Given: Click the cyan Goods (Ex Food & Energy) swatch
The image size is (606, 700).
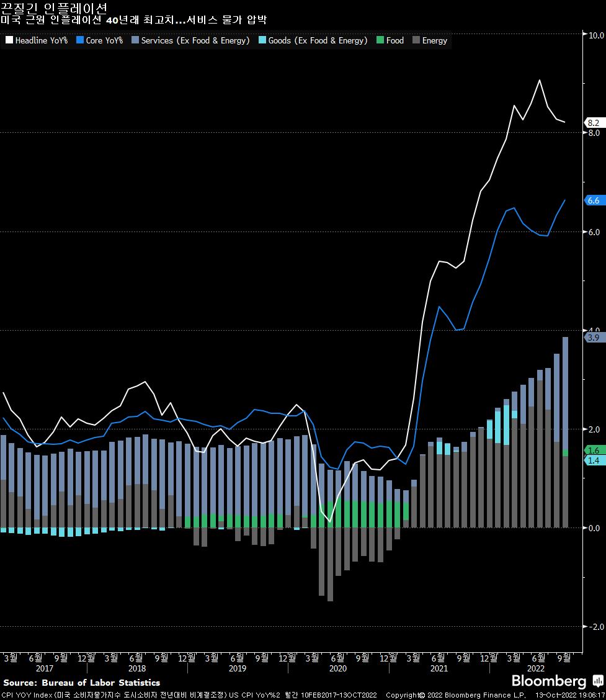Looking at the screenshot, I should point(262,40).
